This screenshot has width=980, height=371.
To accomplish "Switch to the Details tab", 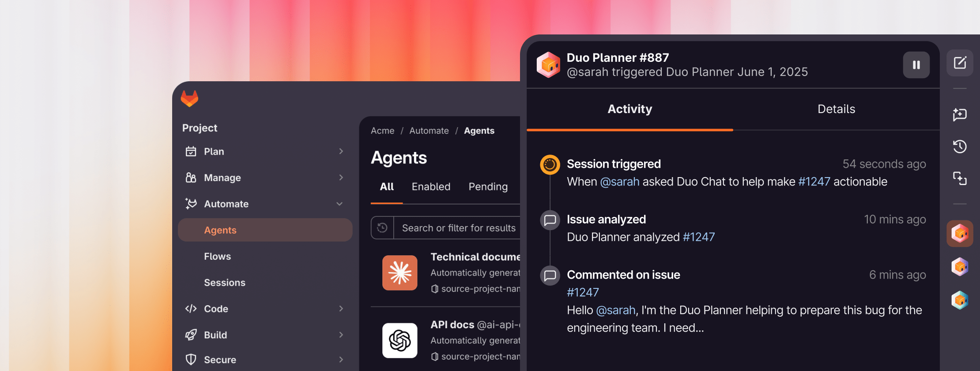I will point(836,109).
